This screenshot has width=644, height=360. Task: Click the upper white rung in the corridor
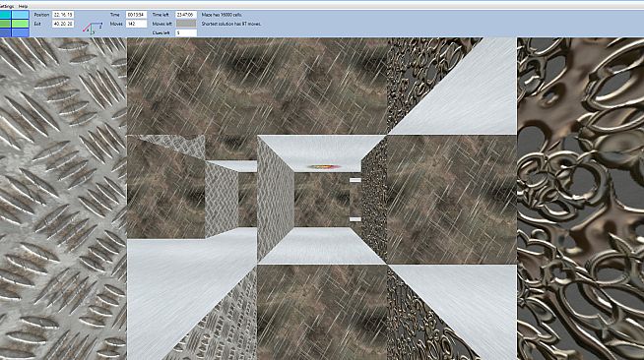point(355,180)
